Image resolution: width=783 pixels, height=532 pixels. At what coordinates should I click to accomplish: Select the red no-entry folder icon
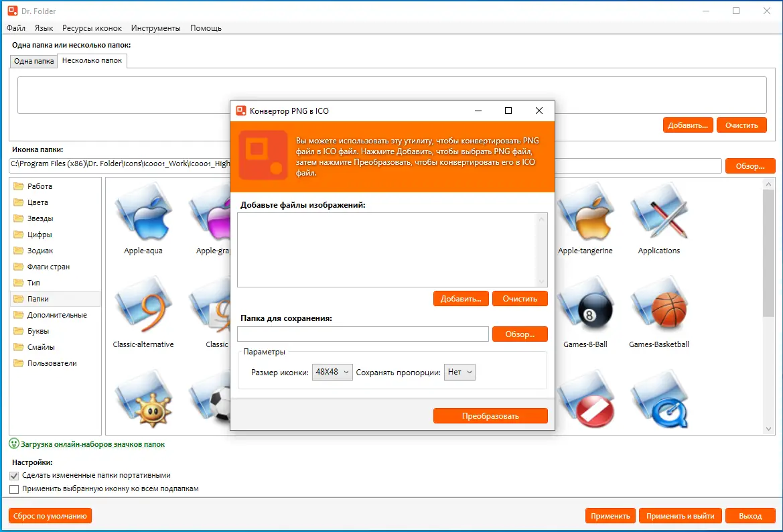[x=585, y=399]
